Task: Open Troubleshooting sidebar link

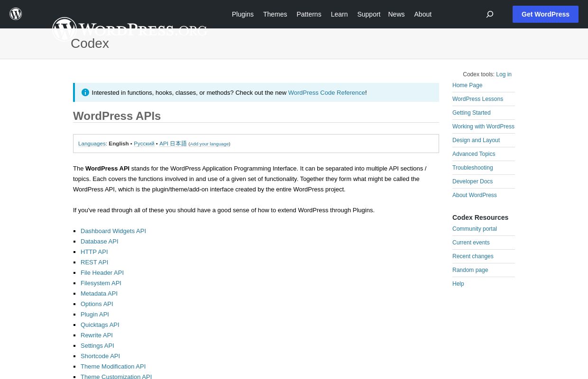Action: 472,168
